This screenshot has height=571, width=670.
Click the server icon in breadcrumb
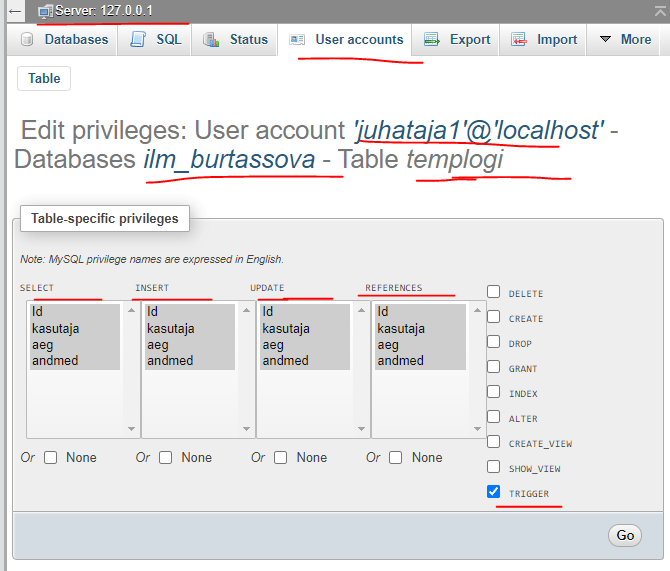(x=46, y=10)
